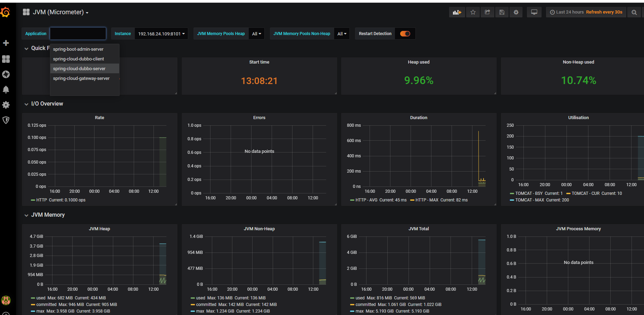This screenshot has width=644, height=315.
Task: Open the JVM Heap panel title menu
Action: click(99, 229)
